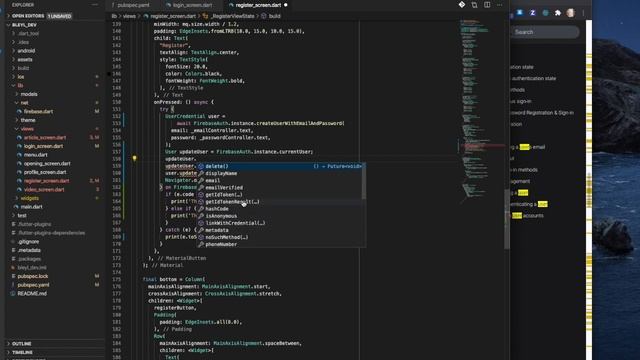Click the Dart icon next to firebase.dart
The height and width of the screenshot is (360, 640).
pyautogui.click(x=19, y=111)
